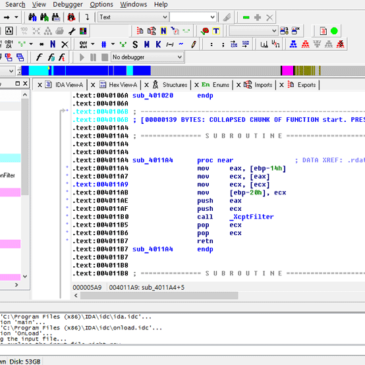Click the blue N rename icon

click(53, 44)
